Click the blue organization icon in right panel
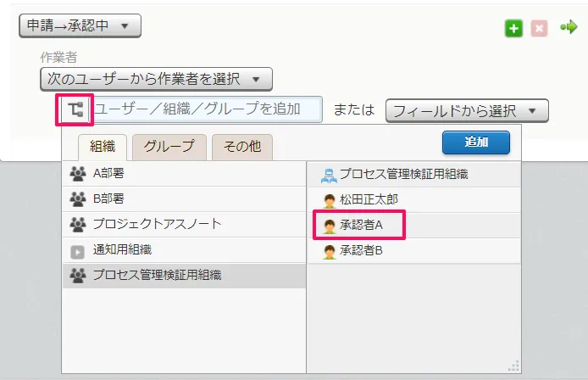The image size is (588, 380). pyautogui.click(x=329, y=176)
